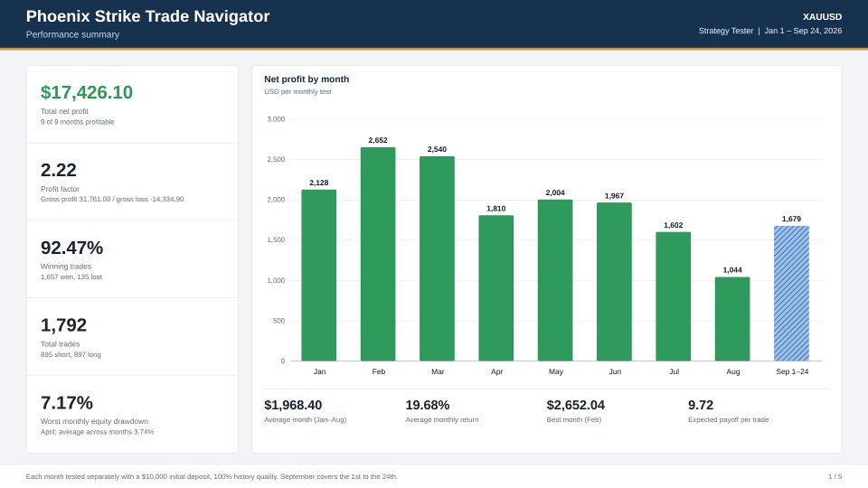Click the 'Expected payoff per trade' caption
Image resolution: width=868 pixels, height=488 pixels.
pyautogui.click(x=728, y=420)
